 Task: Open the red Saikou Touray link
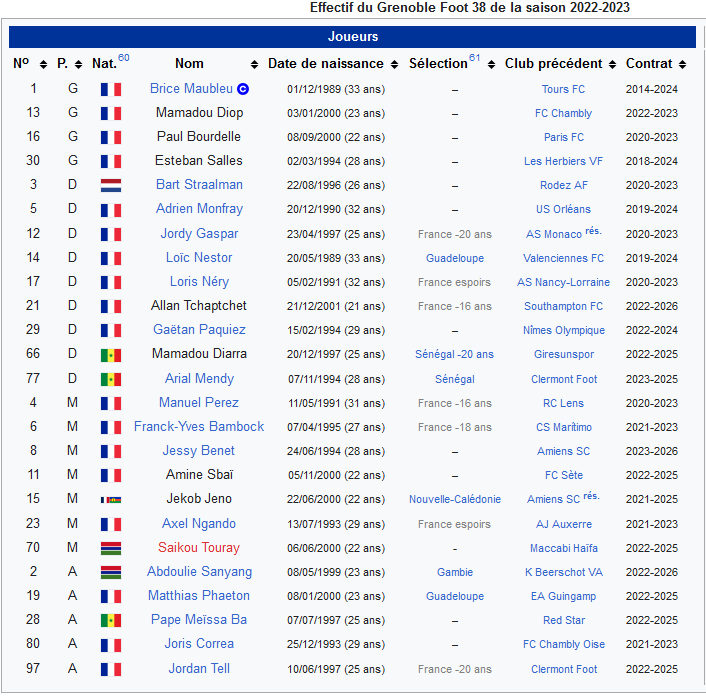[199, 548]
